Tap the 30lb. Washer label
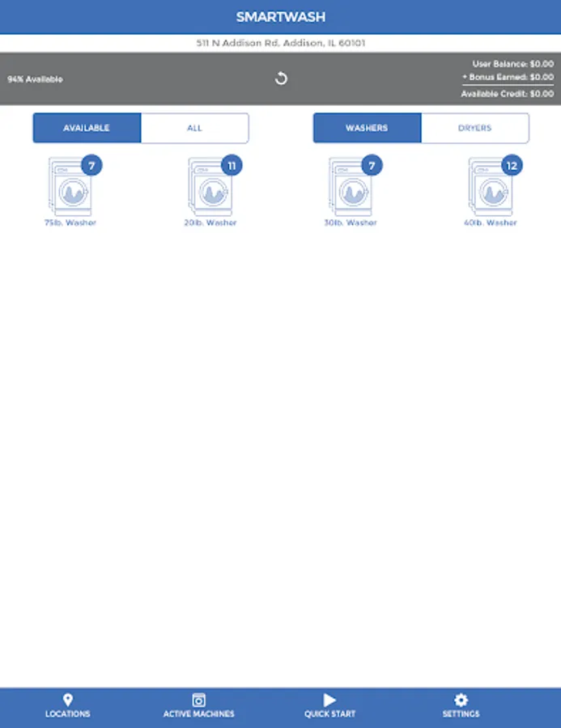 click(351, 223)
